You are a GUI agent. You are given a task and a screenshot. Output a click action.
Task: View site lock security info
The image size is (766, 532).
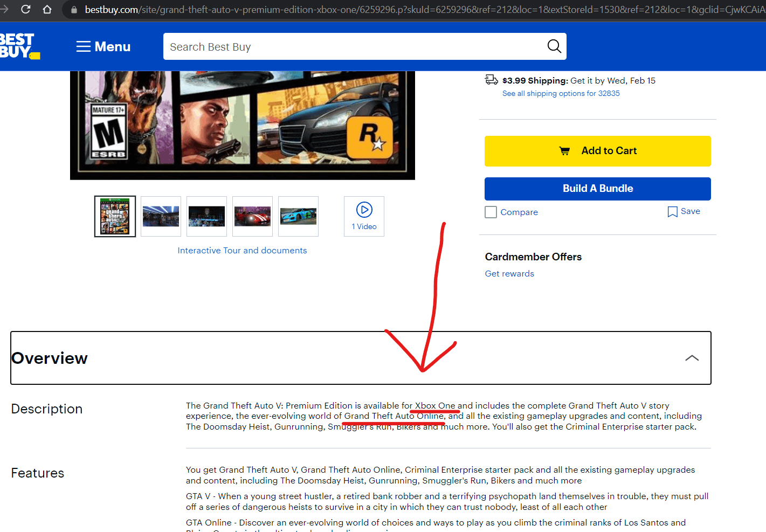(74, 10)
